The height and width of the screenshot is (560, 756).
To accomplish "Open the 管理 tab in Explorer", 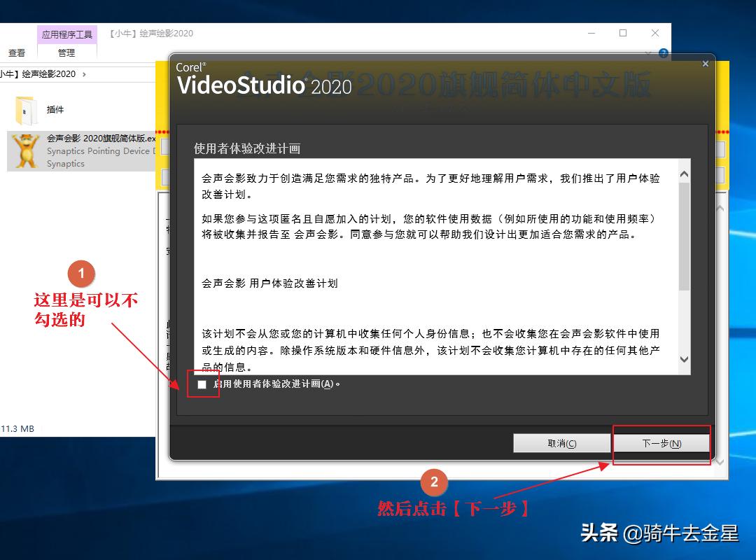I will (66, 52).
